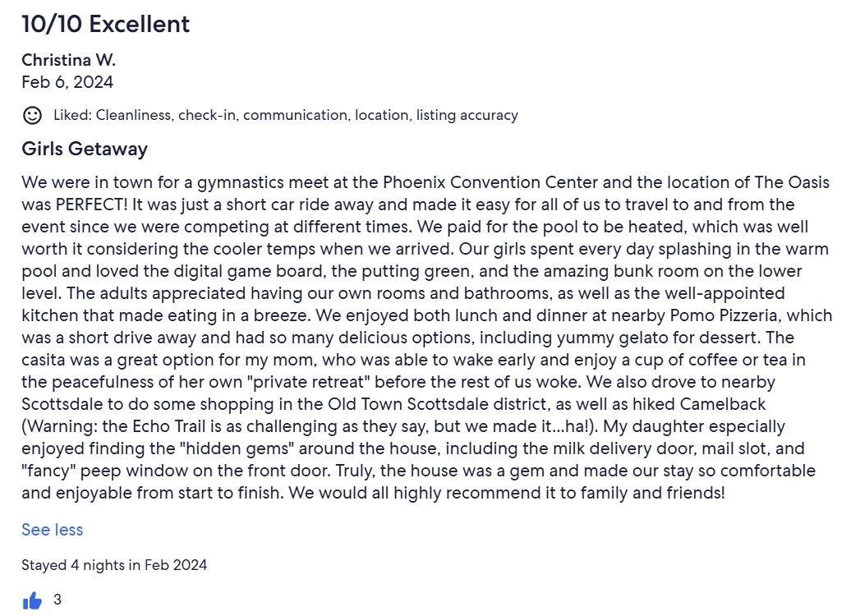Click the Phoenix Convention Center mention
860x616 pixels.
click(x=490, y=182)
